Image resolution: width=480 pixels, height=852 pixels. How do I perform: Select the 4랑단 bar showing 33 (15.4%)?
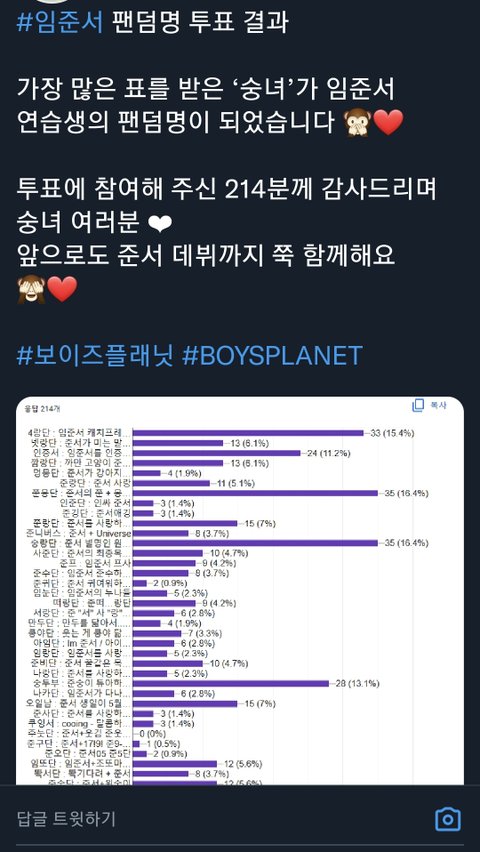click(248, 433)
